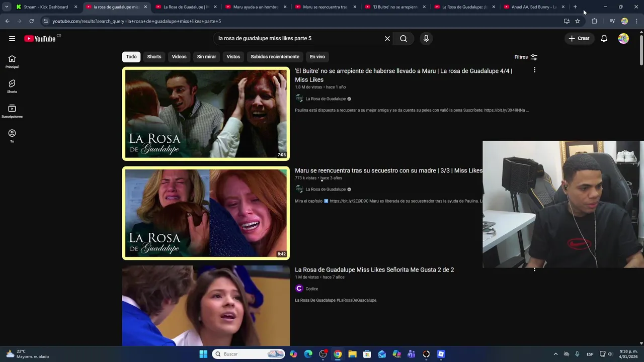
Task: Open YouTube notifications bell
Action: click(x=604, y=38)
